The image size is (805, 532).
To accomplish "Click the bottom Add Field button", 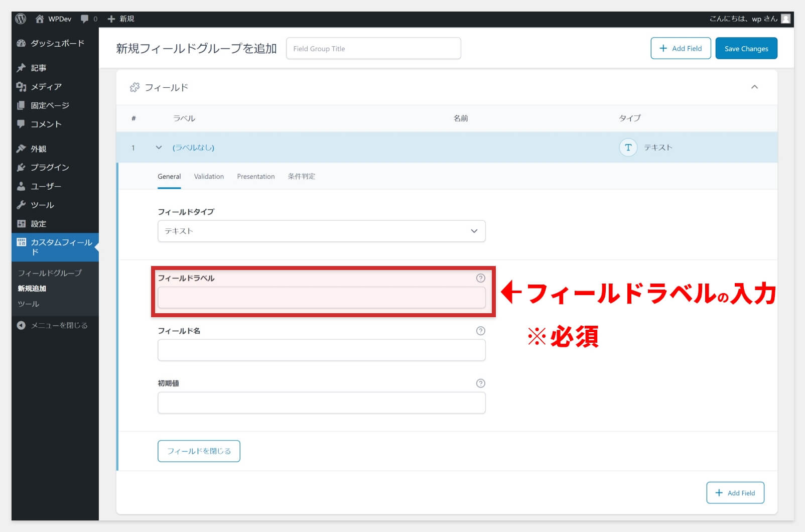I will [735, 493].
